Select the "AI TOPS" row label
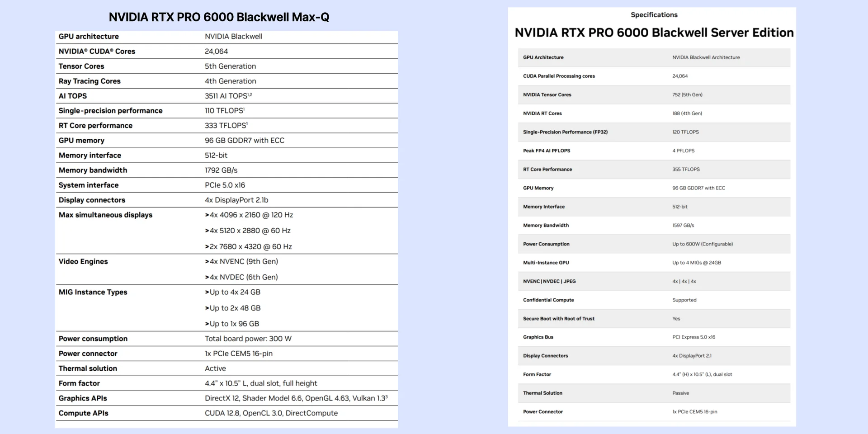 click(x=73, y=96)
